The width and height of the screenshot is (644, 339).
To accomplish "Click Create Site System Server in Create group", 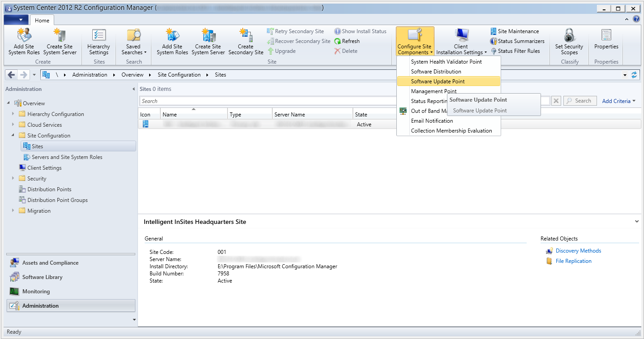I will 60,41.
